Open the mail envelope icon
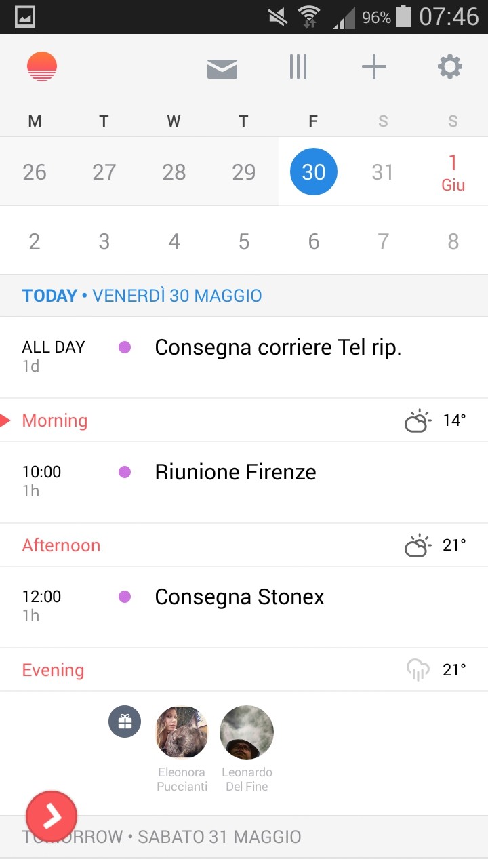The height and width of the screenshot is (868, 488). click(x=222, y=68)
